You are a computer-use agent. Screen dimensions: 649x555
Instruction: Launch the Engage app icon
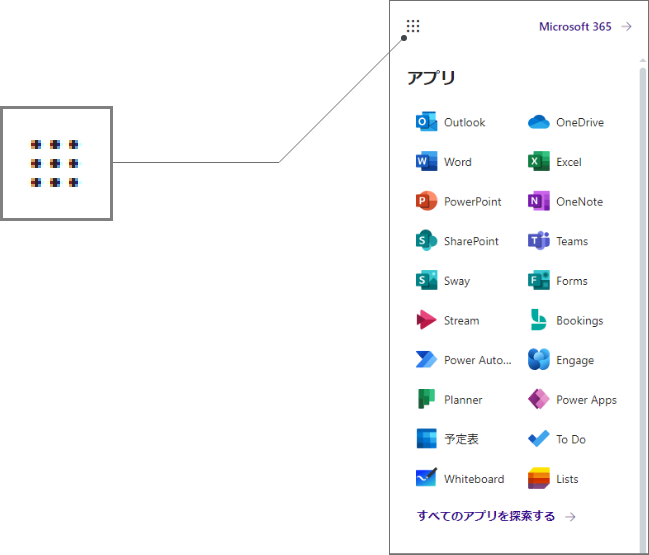point(538,360)
